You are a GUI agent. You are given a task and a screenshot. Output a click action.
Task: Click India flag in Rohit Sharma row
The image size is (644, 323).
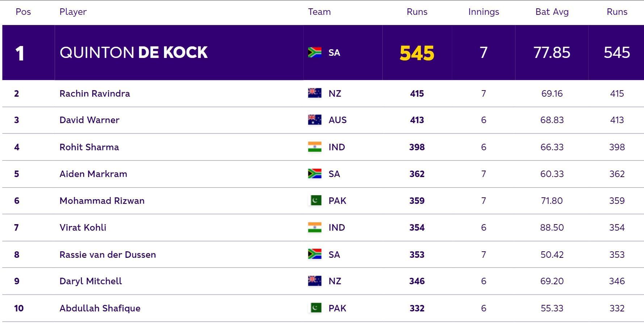(314, 147)
